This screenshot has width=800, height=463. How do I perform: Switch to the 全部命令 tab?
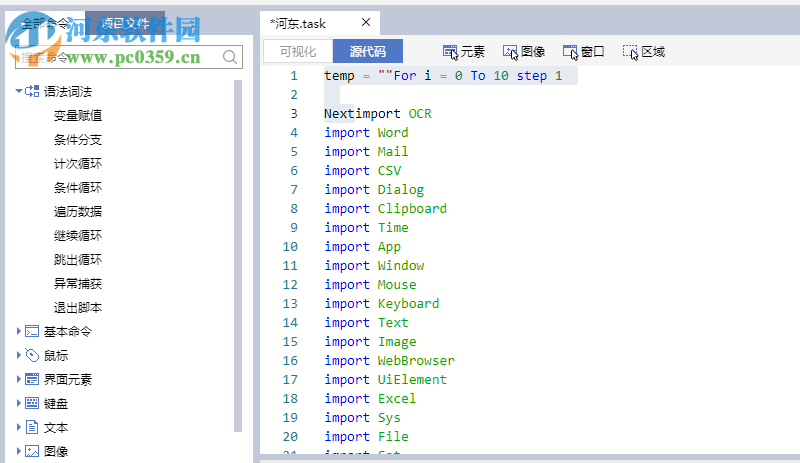[45, 23]
